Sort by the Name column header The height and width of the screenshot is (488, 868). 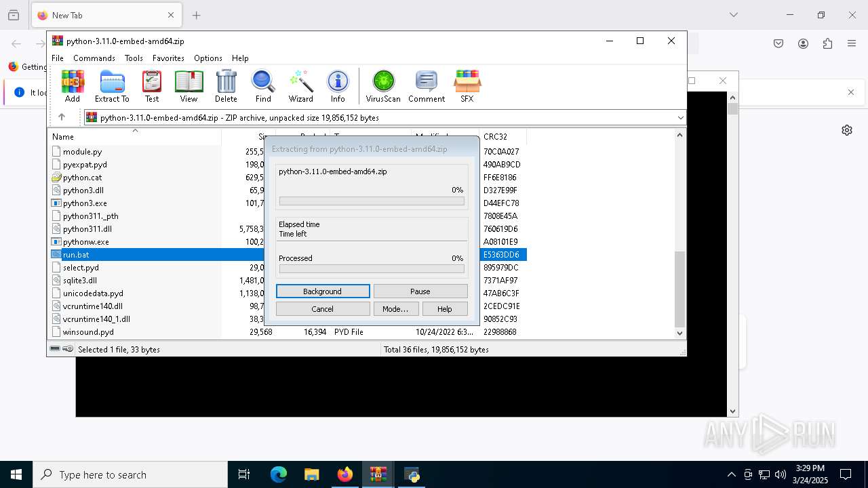[x=135, y=136]
